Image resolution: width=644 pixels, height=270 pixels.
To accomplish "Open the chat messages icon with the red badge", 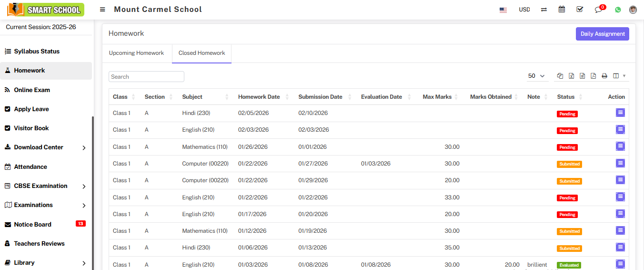I will [x=598, y=10].
